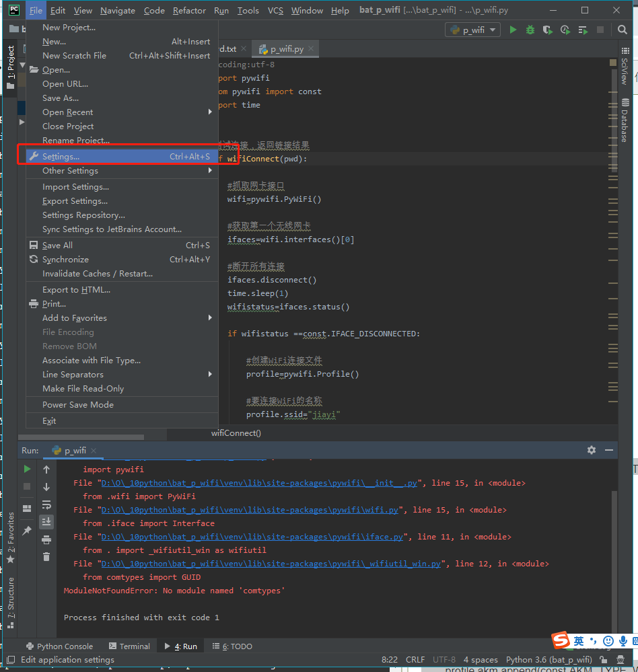
Task: Click the Sogou microphone voice input icon
Action: coord(623,640)
